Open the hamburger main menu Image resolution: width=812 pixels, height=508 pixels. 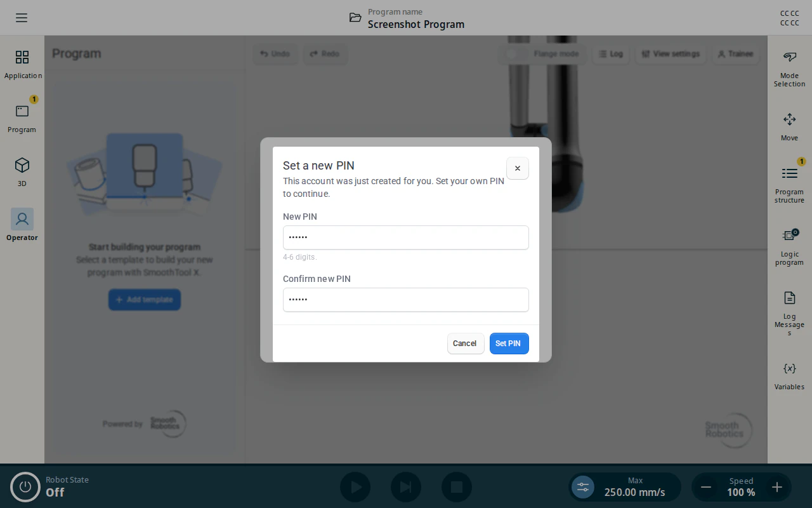pos(22,18)
